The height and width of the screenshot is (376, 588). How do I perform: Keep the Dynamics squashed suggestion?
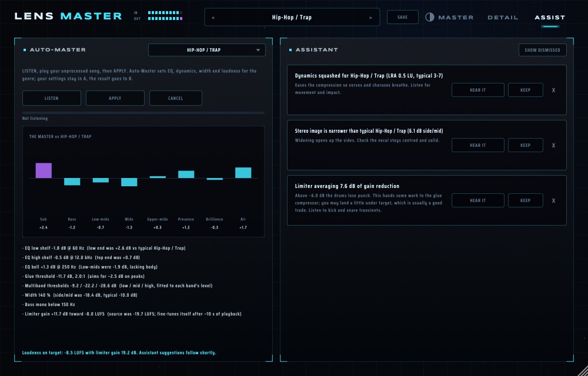tap(525, 90)
